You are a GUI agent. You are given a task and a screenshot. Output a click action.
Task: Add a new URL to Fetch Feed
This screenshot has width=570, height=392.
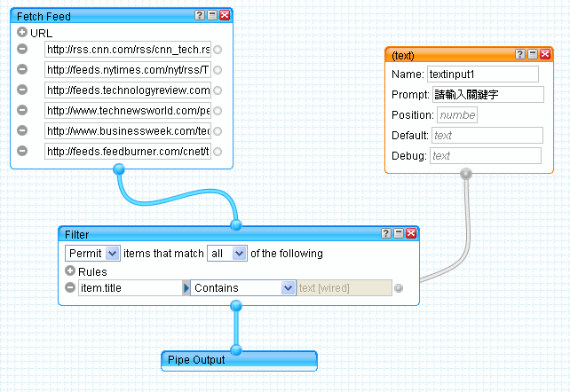tap(22, 33)
